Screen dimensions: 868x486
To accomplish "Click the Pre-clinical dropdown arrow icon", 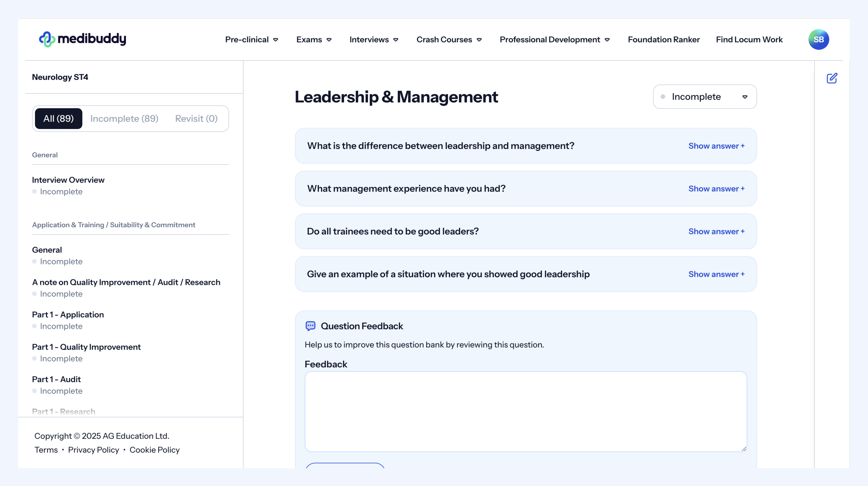I will (x=276, y=40).
